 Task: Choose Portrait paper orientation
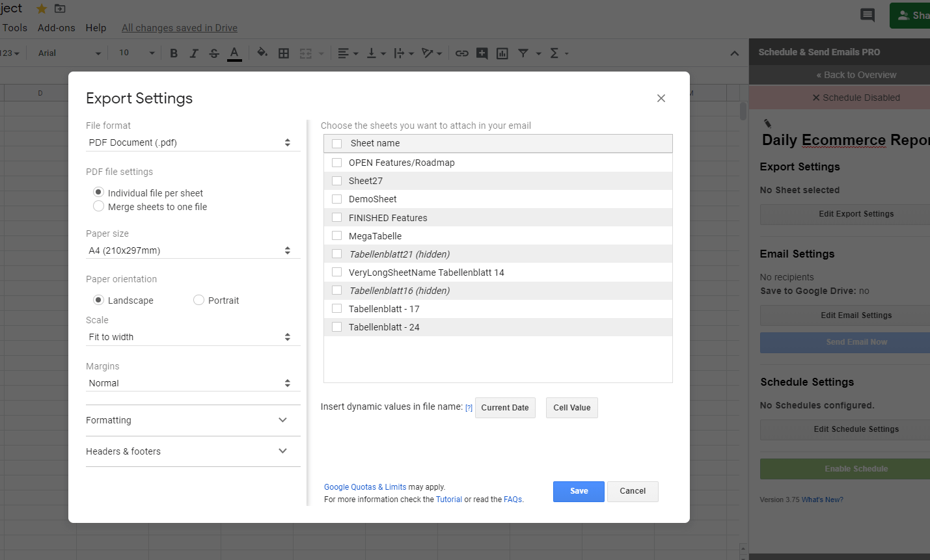tap(199, 300)
